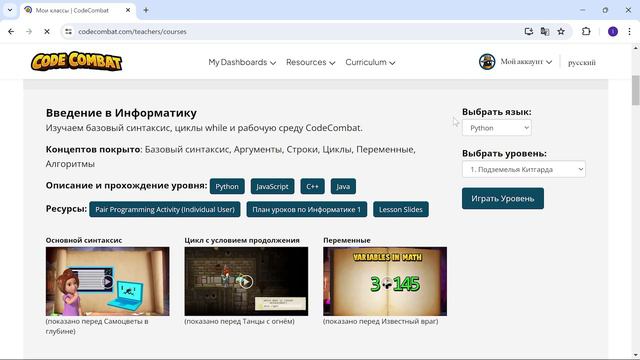Play the Цикл с условием продолжения video

click(x=246, y=281)
